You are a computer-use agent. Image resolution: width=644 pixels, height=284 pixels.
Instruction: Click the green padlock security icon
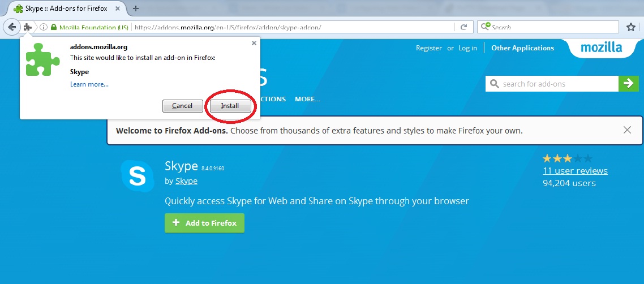tap(53, 27)
